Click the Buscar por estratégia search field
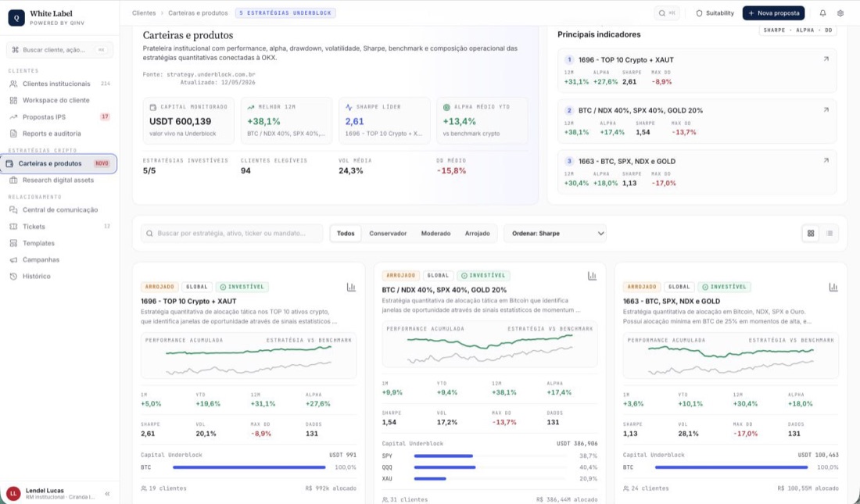This screenshot has width=860, height=504. click(x=232, y=233)
